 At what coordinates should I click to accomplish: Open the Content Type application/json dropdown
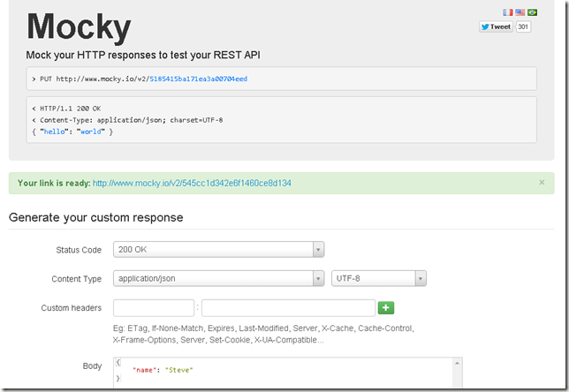click(219, 279)
